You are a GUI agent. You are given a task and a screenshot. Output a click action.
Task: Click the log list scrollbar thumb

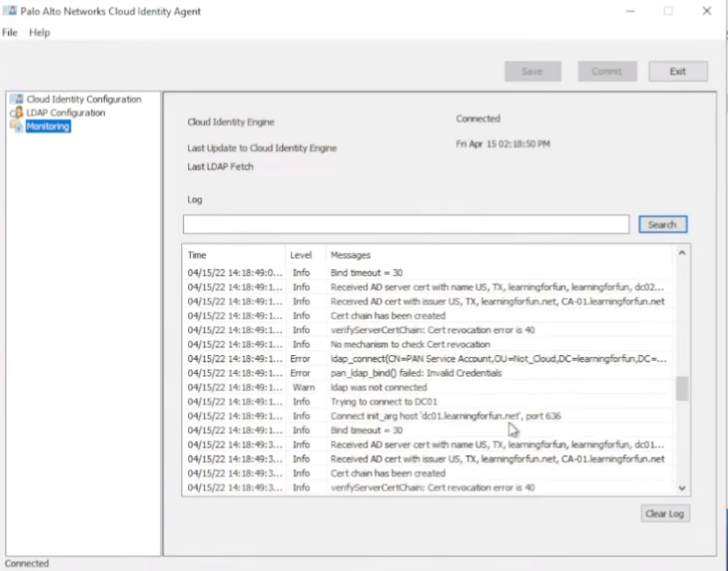point(682,388)
